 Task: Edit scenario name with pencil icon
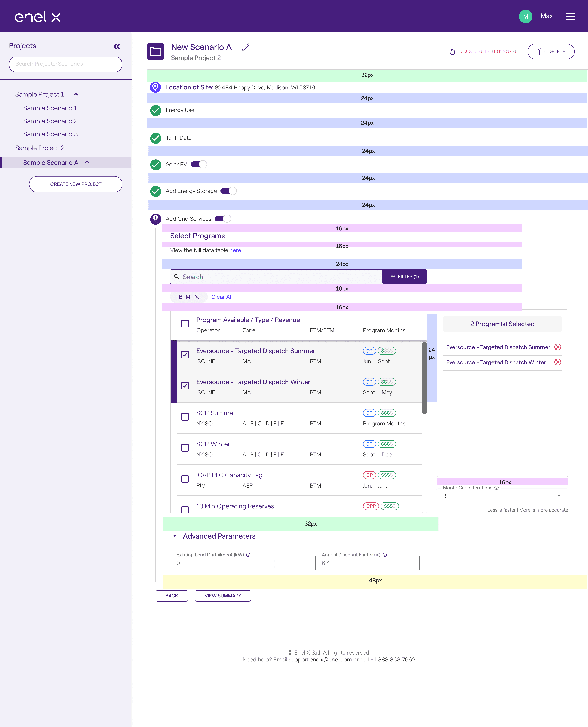[x=246, y=47]
